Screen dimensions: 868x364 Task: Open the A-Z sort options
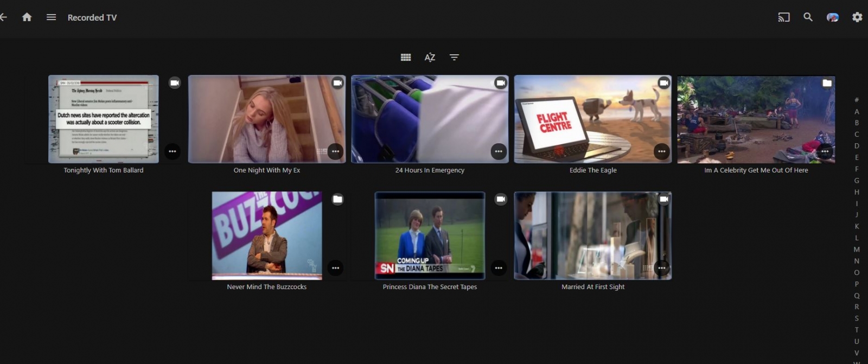pos(430,57)
